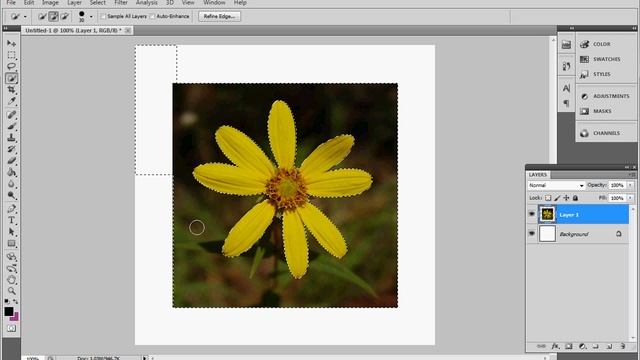Toggle Lock position icon
The width and height of the screenshot is (640, 360).
click(566, 198)
